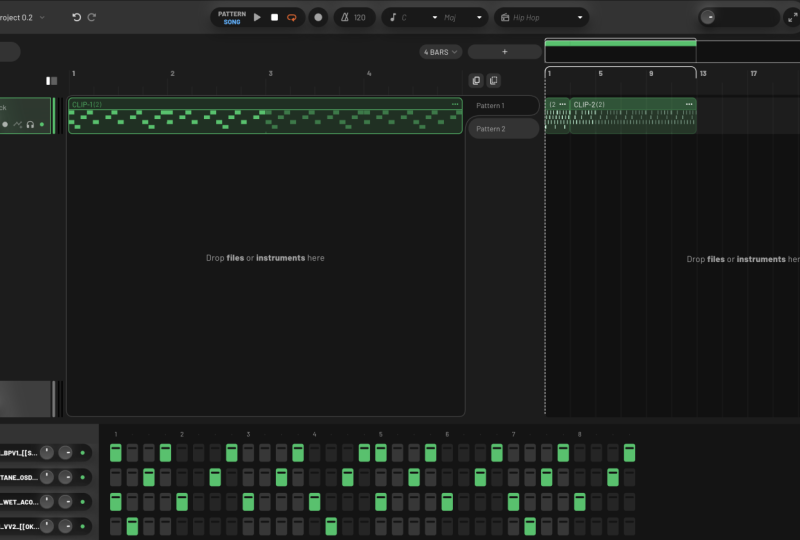Open the 4 BARS length dropdown
Screen dimensions: 800x540
(x=440, y=52)
